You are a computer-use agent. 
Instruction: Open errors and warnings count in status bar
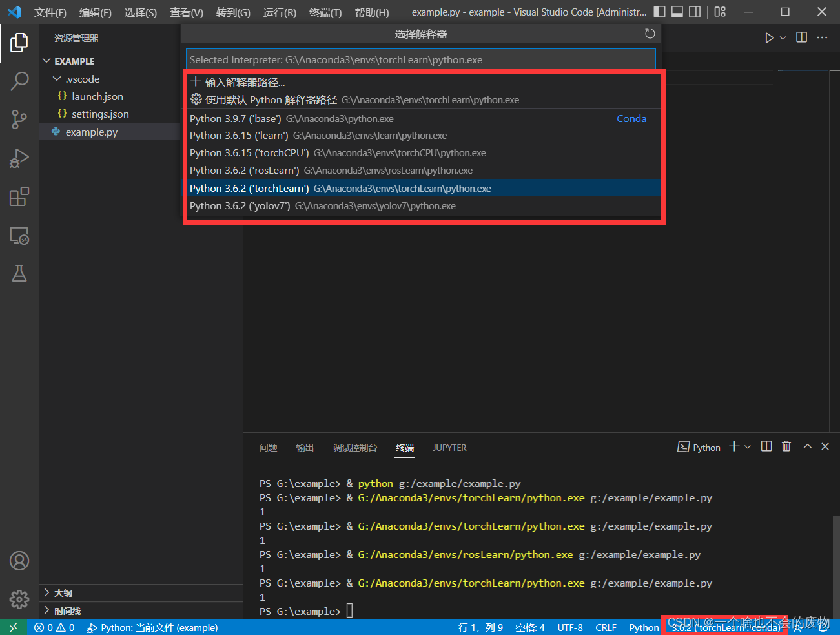(54, 627)
